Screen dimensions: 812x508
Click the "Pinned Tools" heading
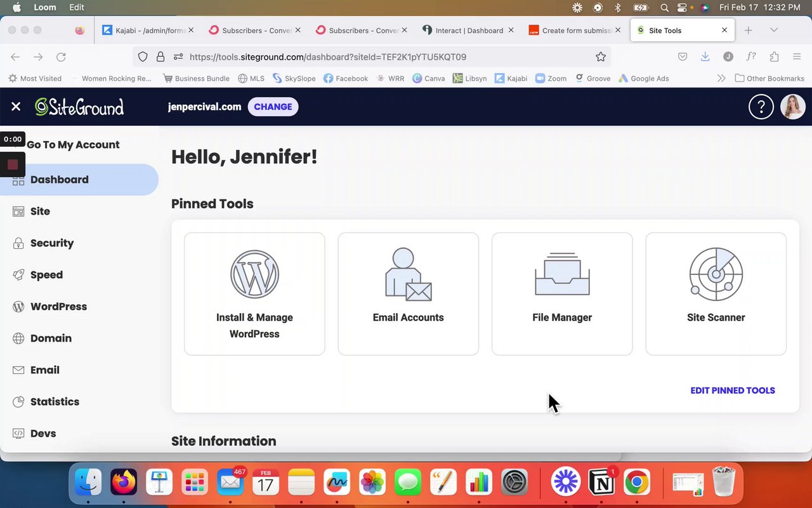coord(213,204)
